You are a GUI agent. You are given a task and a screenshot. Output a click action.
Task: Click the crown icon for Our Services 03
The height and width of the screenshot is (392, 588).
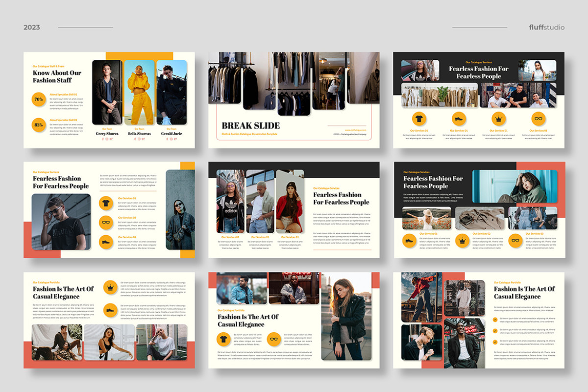[499, 119]
